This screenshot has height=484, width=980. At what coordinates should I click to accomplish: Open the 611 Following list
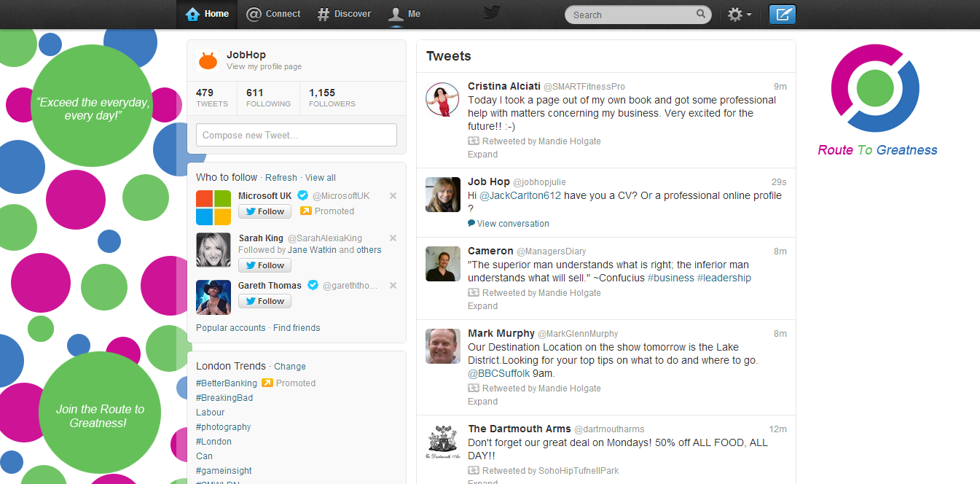tap(268, 98)
